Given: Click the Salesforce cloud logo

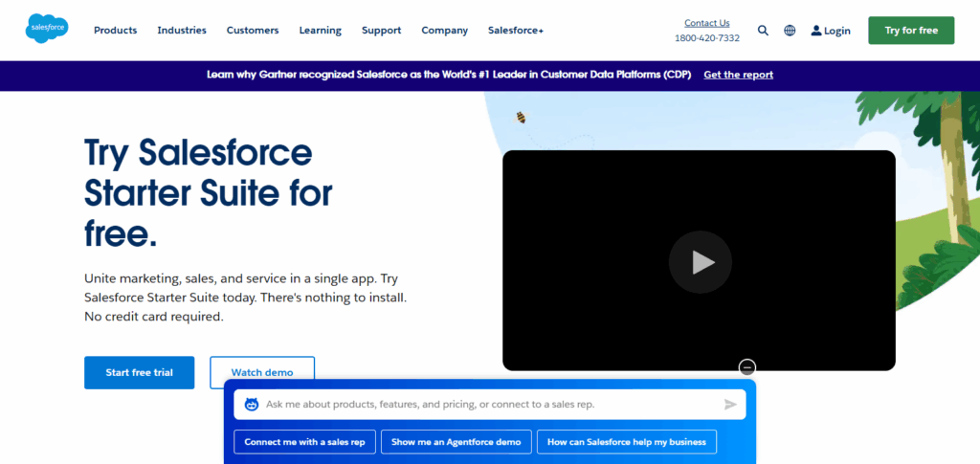Looking at the screenshot, I should tap(47, 29).
